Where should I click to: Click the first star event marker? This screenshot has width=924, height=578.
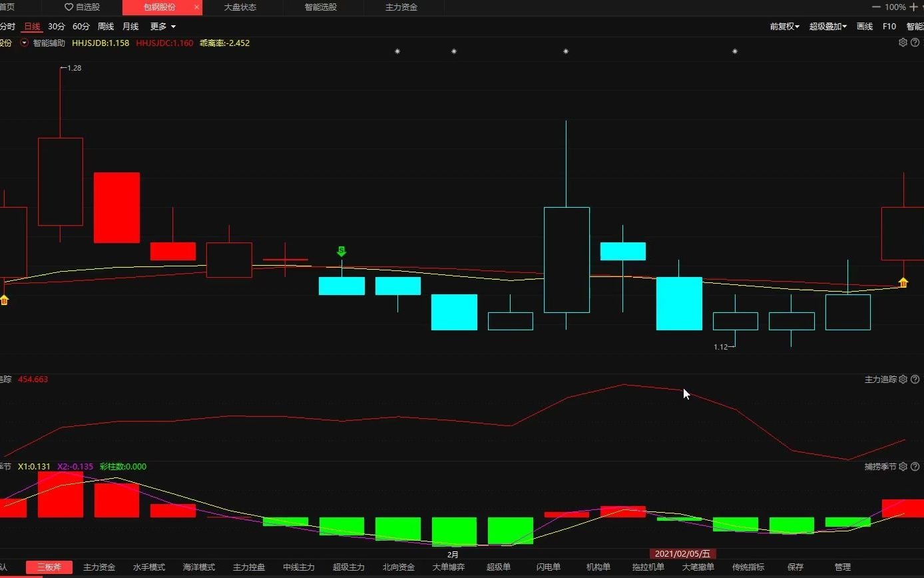(397, 51)
